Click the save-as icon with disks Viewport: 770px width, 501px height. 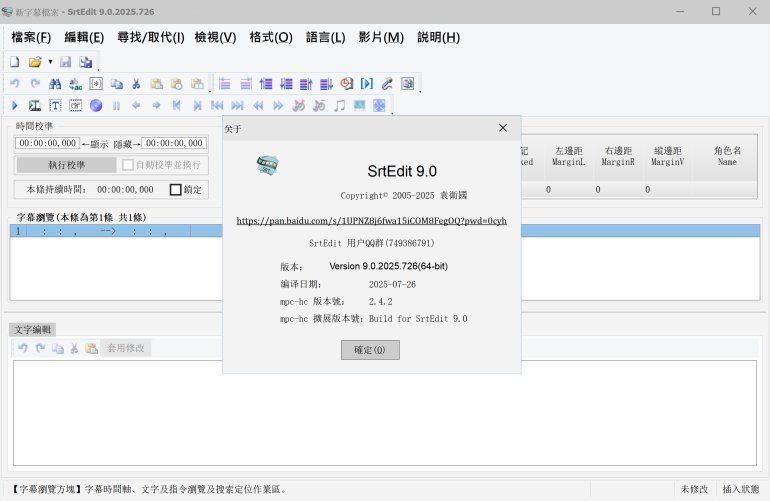(86, 62)
